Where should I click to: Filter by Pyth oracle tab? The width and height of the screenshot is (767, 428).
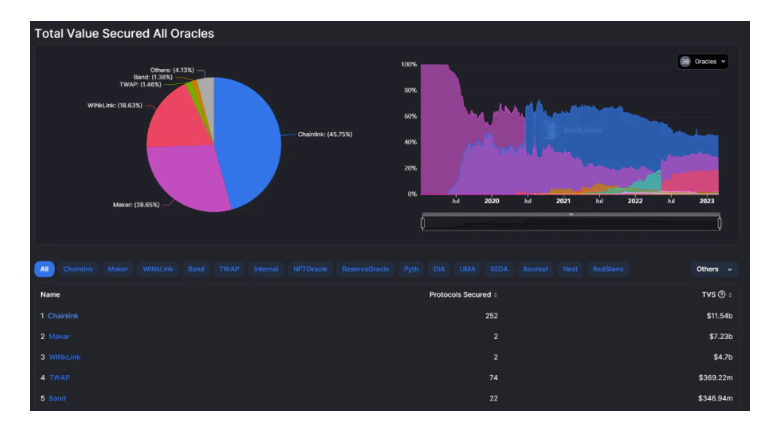411,269
